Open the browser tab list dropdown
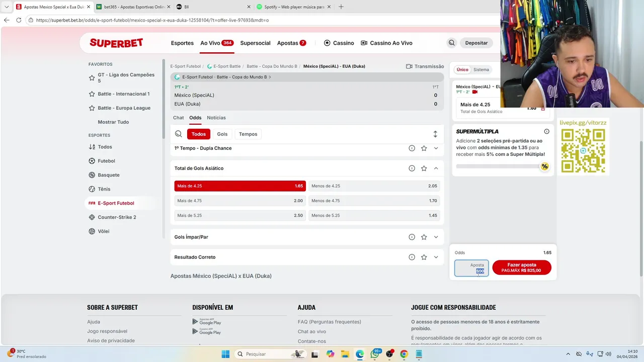The height and width of the screenshot is (362, 644). coord(7,7)
